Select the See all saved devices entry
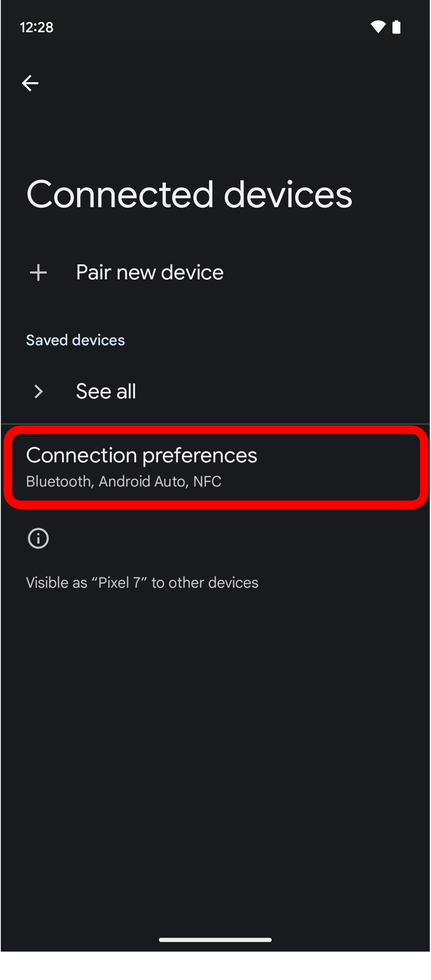Viewport: 431px width, 980px height. pos(215,391)
